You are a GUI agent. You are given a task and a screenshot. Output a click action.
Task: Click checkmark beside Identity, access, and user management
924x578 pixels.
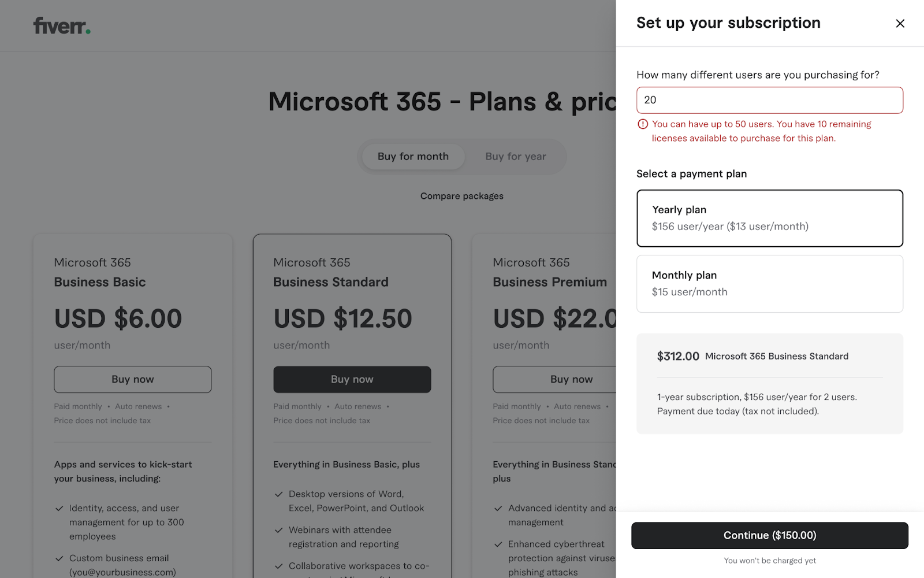(x=59, y=509)
